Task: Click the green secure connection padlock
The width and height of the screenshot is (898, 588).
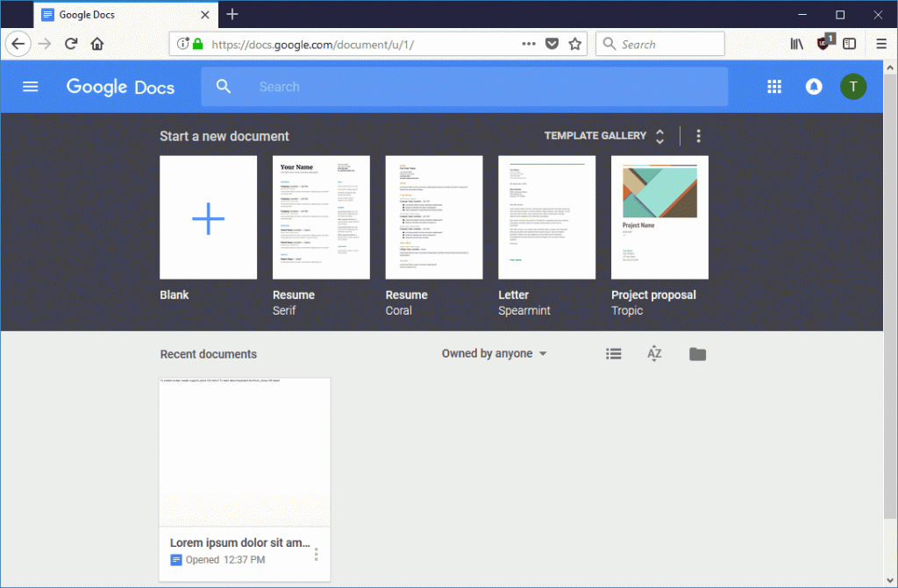Action: tap(197, 44)
